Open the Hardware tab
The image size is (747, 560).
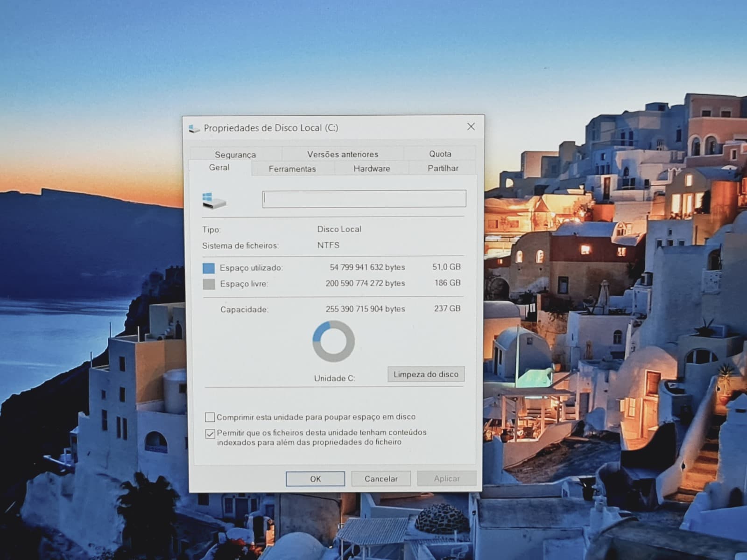click(x=372, y=168)
